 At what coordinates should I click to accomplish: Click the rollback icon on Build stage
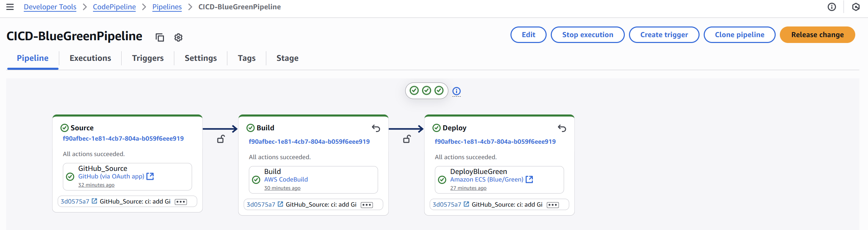[x=376, y=128]
